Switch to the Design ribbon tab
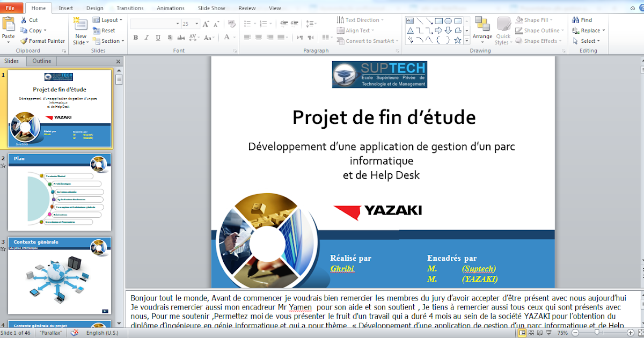Screen dimensions: 644x338 [94, 9]
